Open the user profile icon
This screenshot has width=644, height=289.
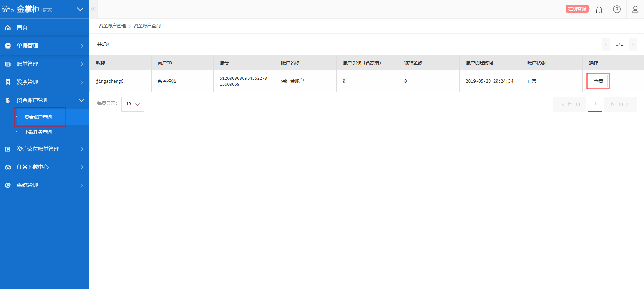tap(635, 9)
